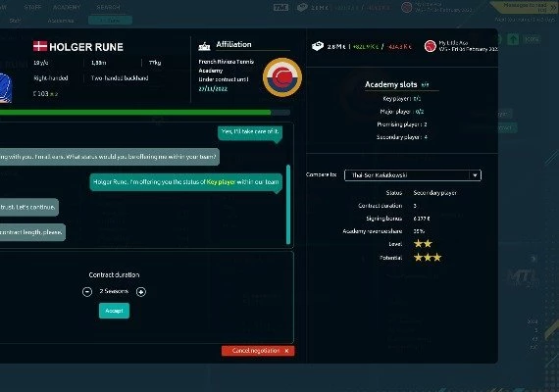Click the 'Secondary player' status value

(x=434, y=193)
